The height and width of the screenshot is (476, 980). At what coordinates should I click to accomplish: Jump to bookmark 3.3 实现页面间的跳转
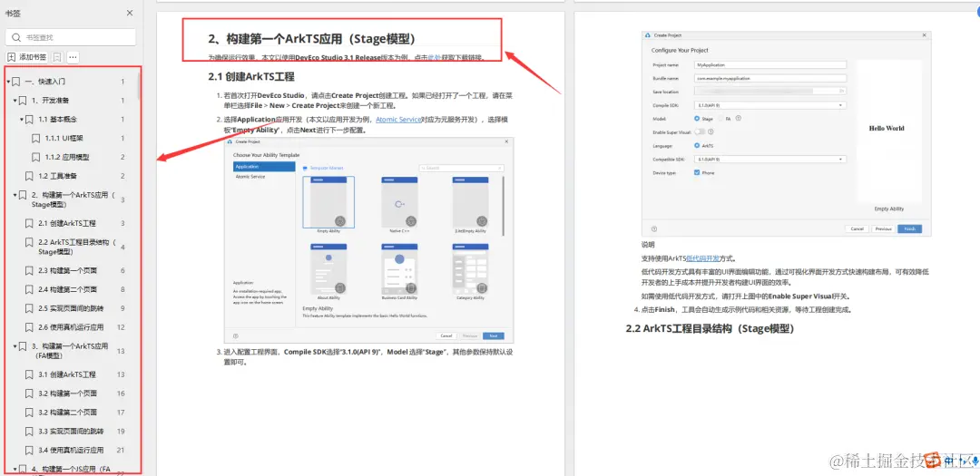[x=71, y=431]
